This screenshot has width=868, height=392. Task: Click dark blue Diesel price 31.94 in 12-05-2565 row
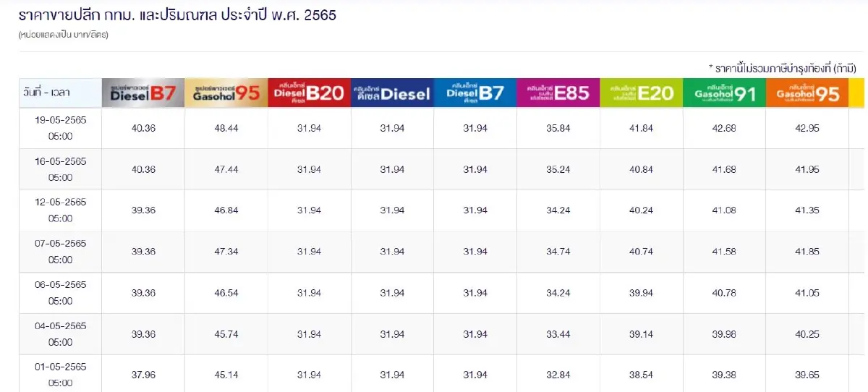tap(393, 210)
